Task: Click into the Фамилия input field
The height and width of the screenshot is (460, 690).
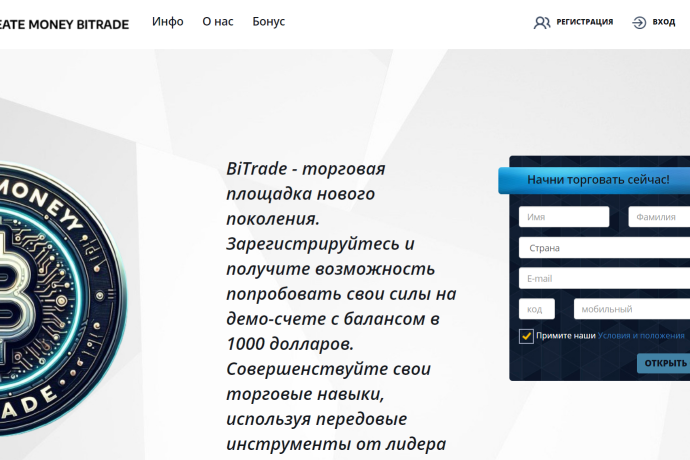Action: [x=659, y=217]
